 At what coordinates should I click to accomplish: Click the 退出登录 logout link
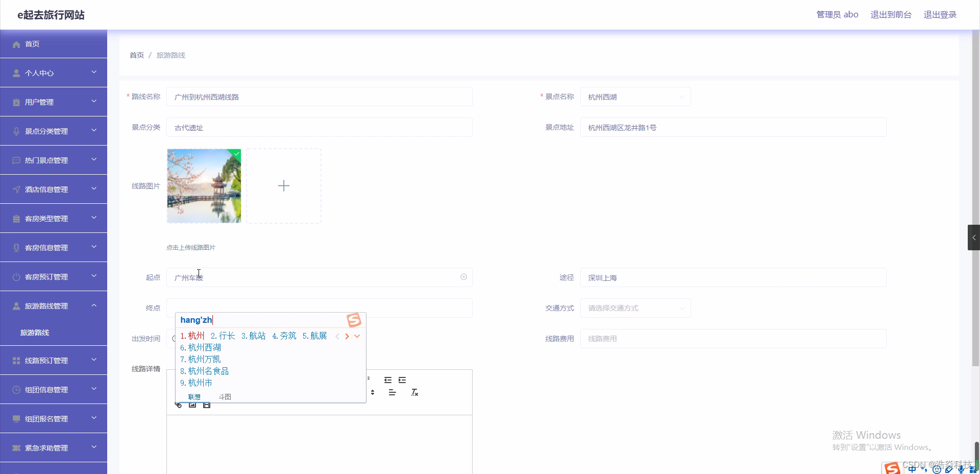(940, 14)
